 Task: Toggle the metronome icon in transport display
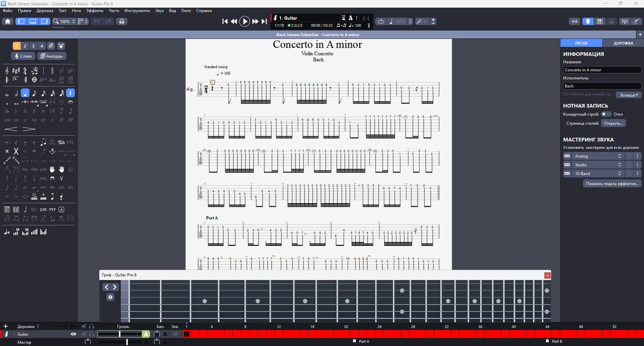coord(351,18)
